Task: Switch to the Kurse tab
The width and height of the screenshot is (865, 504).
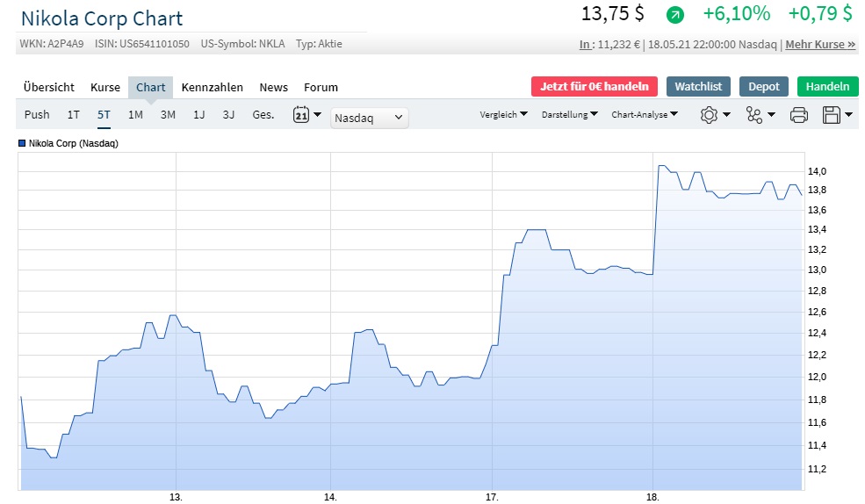Action: click(x=105, y=87)
